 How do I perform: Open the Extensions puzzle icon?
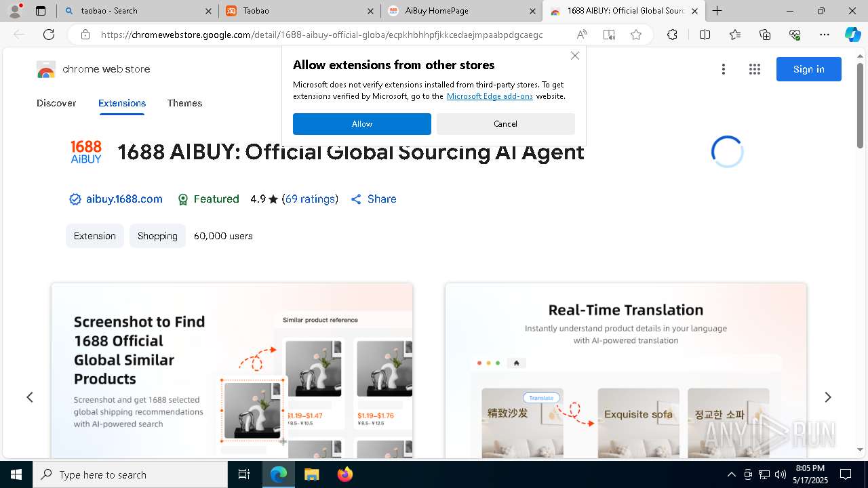tap(672, 35)
